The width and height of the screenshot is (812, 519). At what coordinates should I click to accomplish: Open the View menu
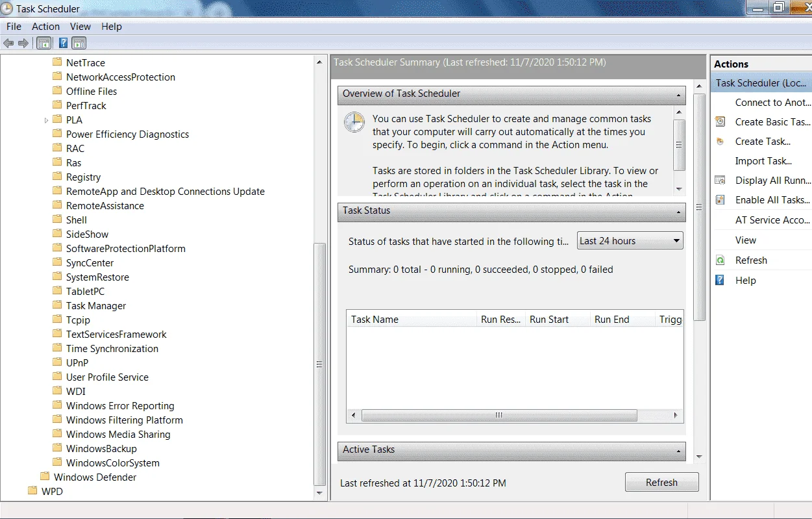coord(80,27)
